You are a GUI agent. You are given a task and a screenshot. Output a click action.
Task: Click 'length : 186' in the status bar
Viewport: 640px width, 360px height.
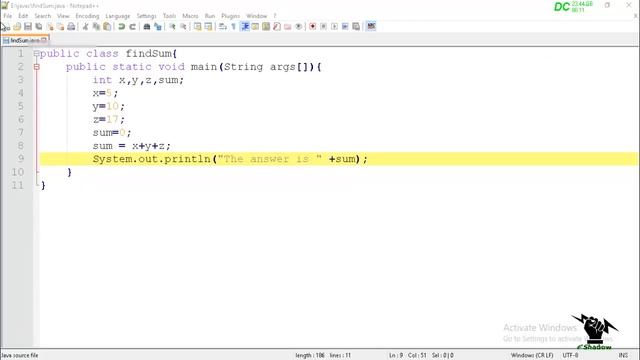tap(310, 356)
